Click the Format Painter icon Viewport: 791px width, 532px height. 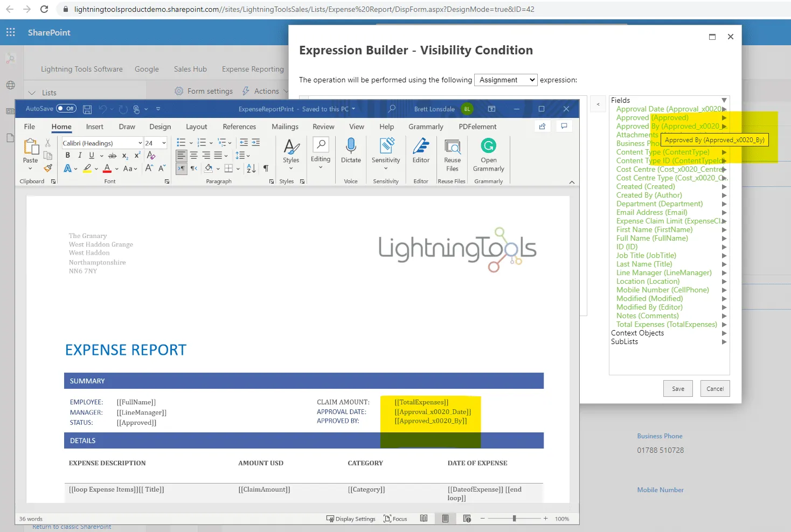click(x=47, y=168)
